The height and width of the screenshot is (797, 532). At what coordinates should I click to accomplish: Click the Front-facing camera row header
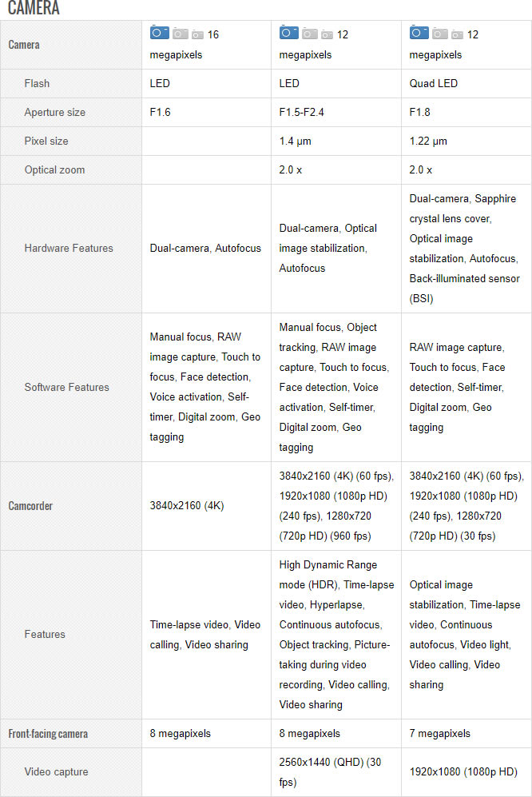click(x=48, y=733)
